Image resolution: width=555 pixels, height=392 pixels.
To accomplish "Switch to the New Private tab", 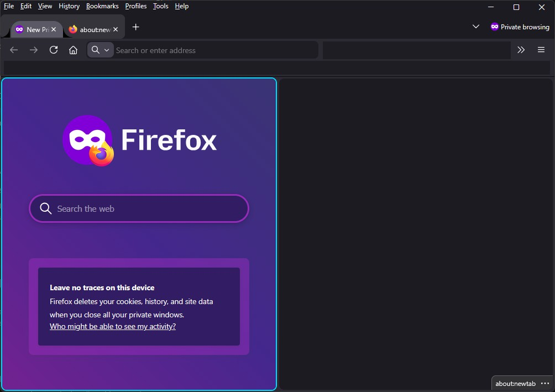I will click(x=37, y=29).
